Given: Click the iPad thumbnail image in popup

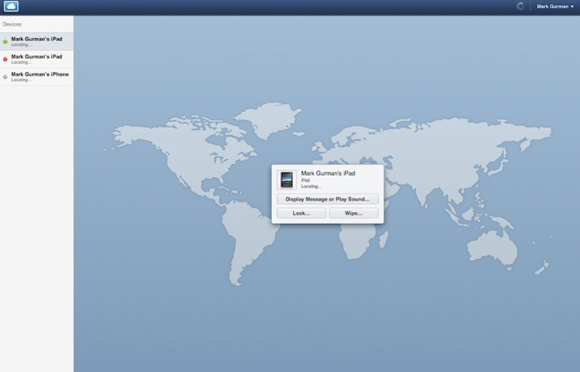Looking at the screenshot, I should tap(287, 180).
